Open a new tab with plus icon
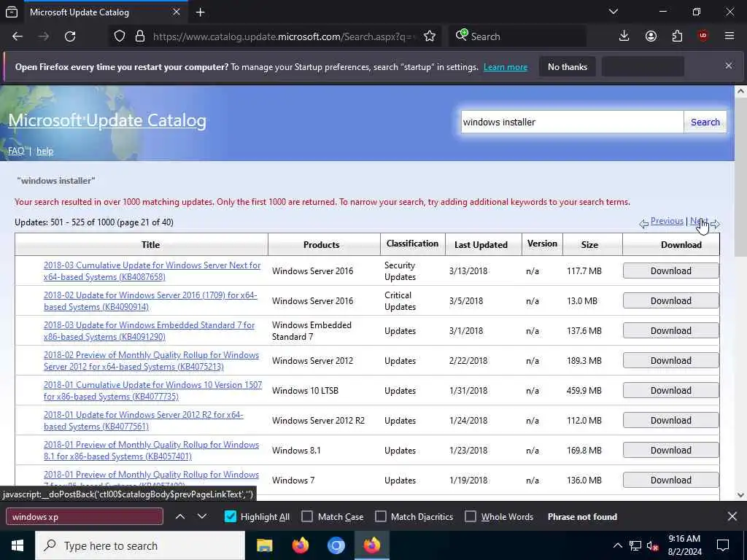747x560 pixels. (201, 12)
